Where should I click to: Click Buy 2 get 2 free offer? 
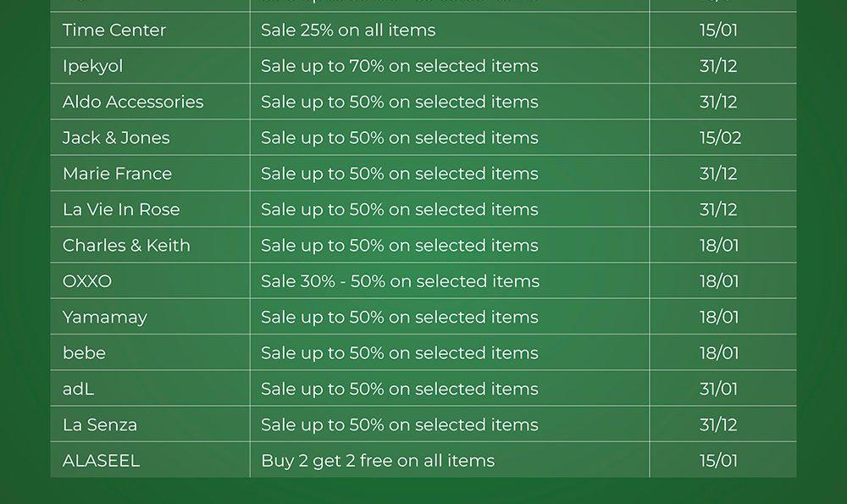[x=378, y=461]
